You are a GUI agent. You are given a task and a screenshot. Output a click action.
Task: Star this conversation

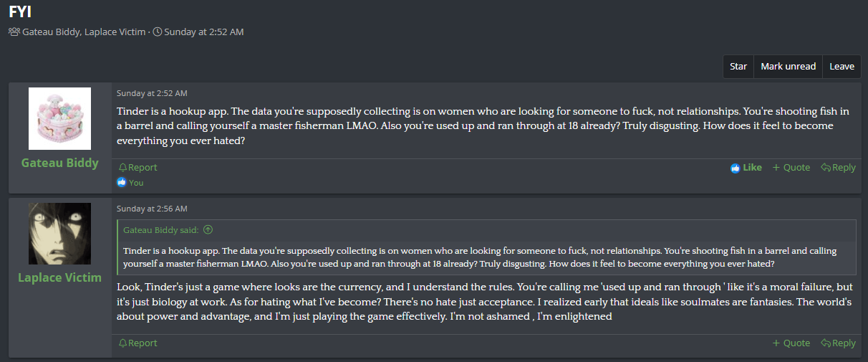(x=738, y=67)
